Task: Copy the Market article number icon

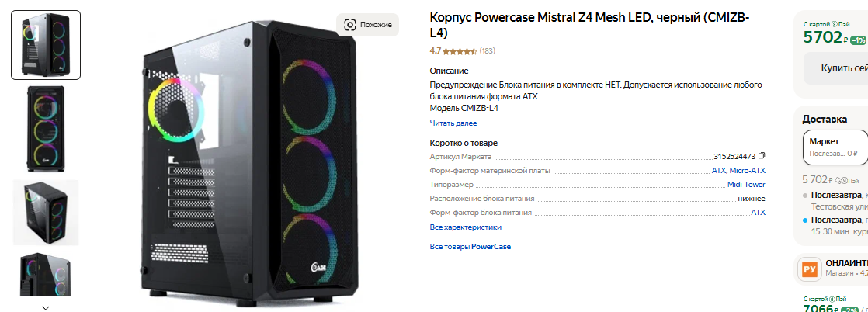Action: pos(762,156)
